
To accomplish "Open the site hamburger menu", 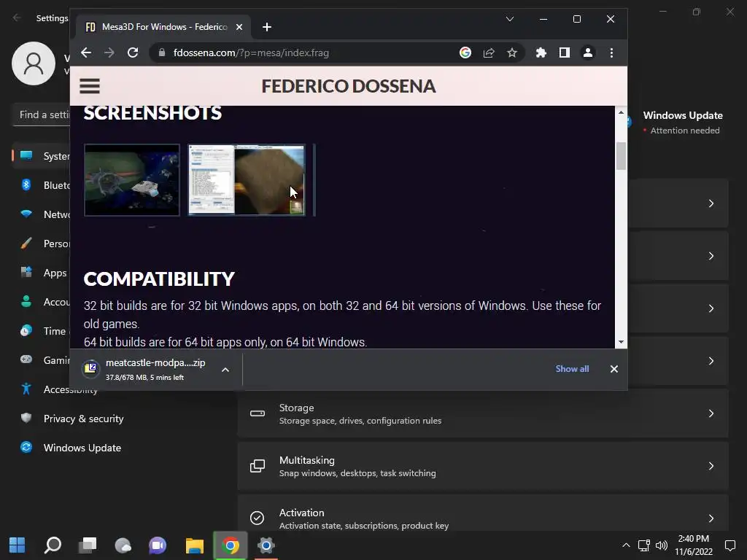I will [x=90, y=86].
